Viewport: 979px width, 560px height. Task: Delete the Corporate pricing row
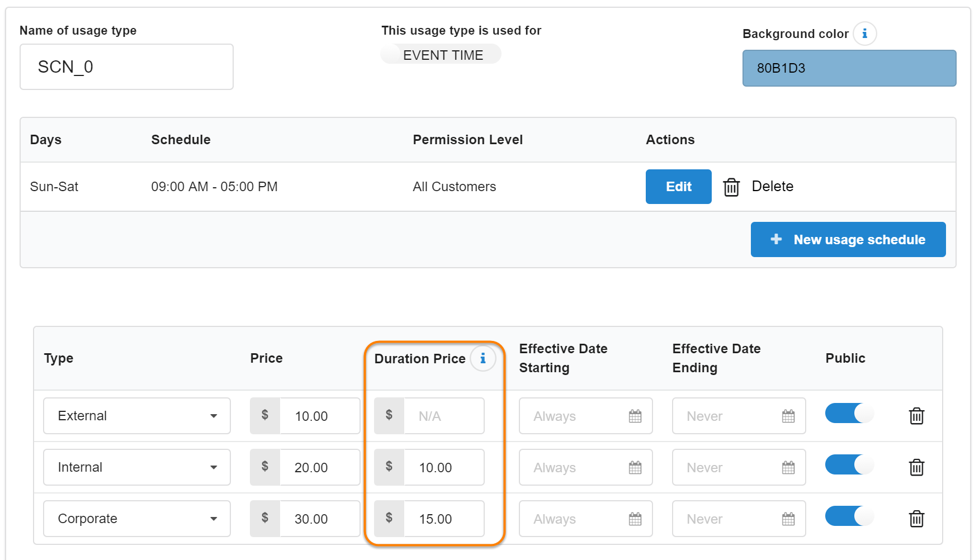click(x=916, y=519)
